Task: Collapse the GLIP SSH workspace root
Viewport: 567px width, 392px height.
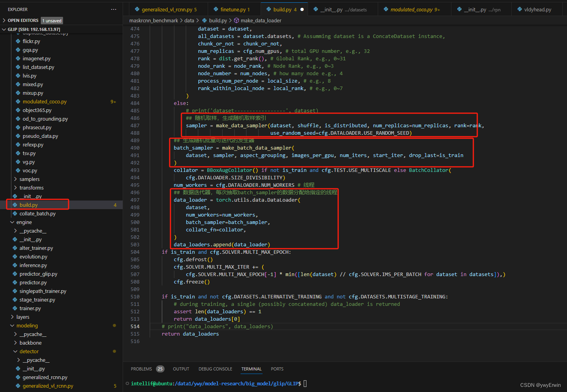Action: pyautogui.click(x=4, y=29)
